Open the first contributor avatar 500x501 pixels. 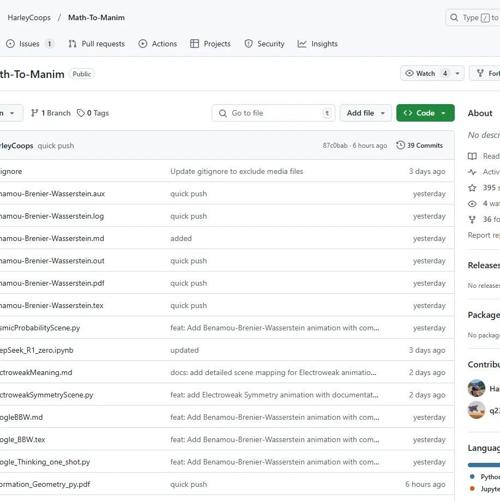476,388
